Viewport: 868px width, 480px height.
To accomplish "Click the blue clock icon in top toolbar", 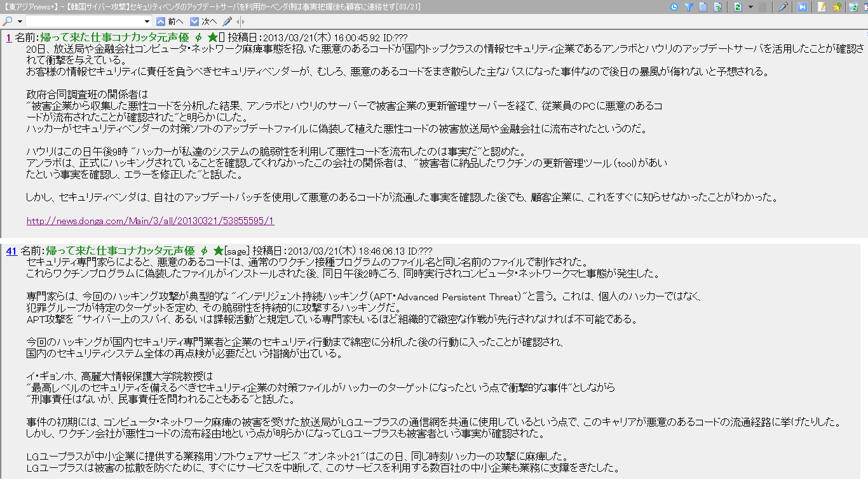I will [674, 7].
